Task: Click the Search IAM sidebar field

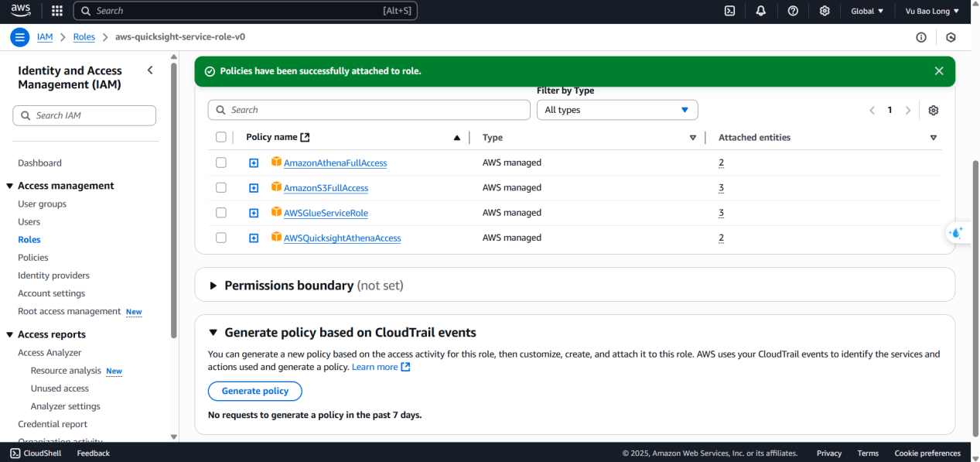Action: [x=84, y=115]
